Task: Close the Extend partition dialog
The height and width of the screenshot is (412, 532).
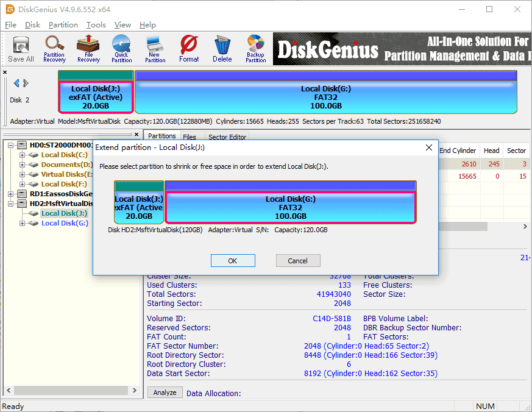Action: (429, 148)
